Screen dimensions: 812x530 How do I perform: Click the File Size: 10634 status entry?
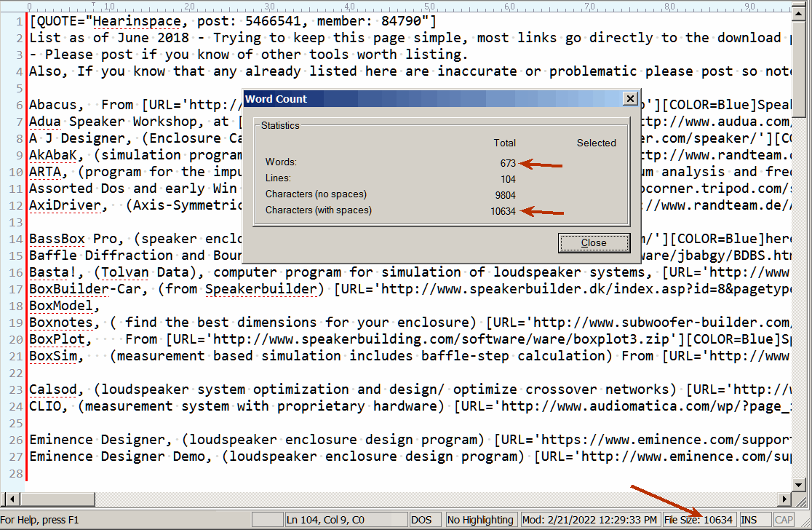(698, 520)
